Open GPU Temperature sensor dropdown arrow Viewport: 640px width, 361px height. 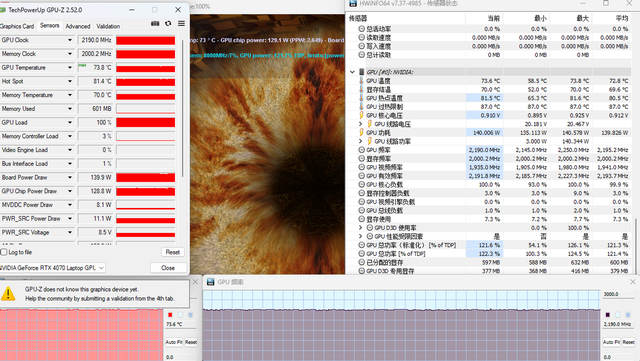(70, 67)
